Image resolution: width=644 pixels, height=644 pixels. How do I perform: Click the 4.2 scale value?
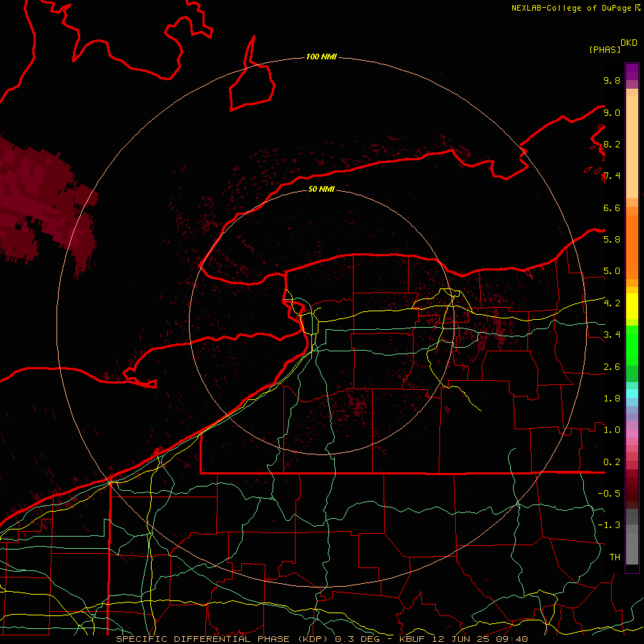(x=612, y=303)
